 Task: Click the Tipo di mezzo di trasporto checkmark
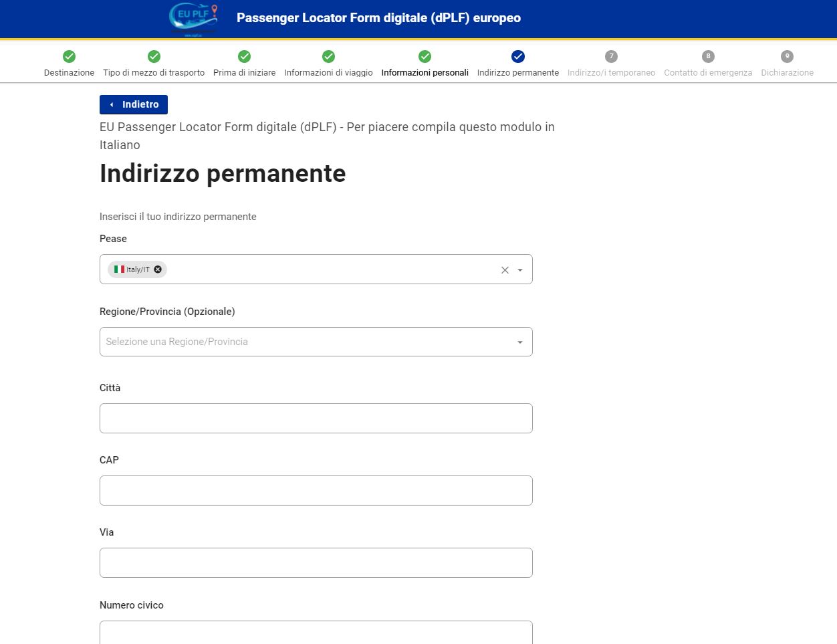click(x=154, y=56)
